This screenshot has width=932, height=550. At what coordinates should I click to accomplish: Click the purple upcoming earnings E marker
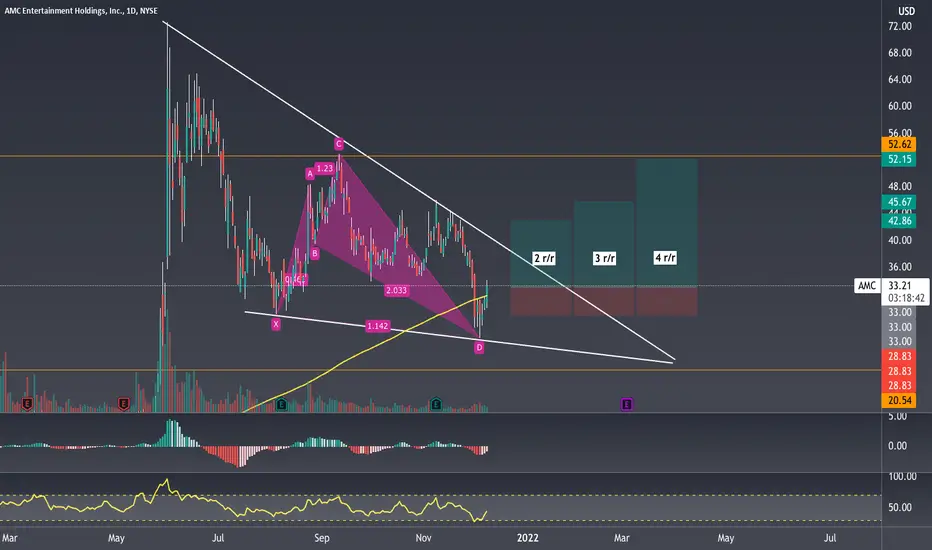tap(626, 404)
